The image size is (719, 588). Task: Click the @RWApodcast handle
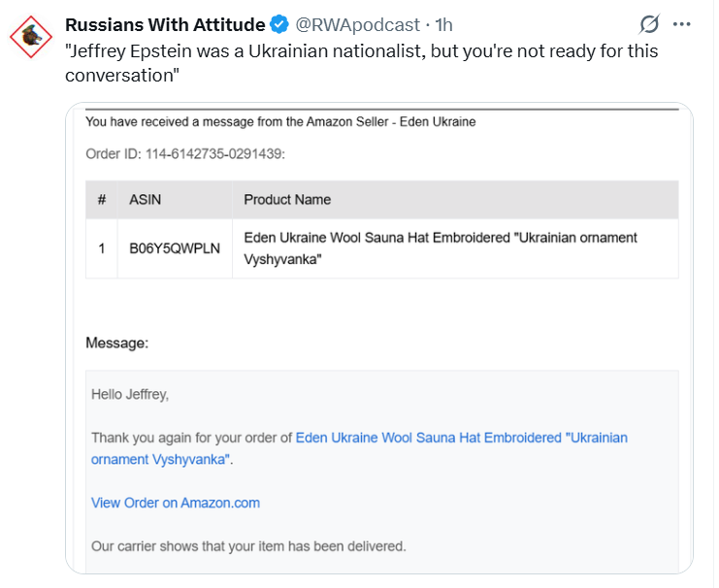click(x=358, y=24)
